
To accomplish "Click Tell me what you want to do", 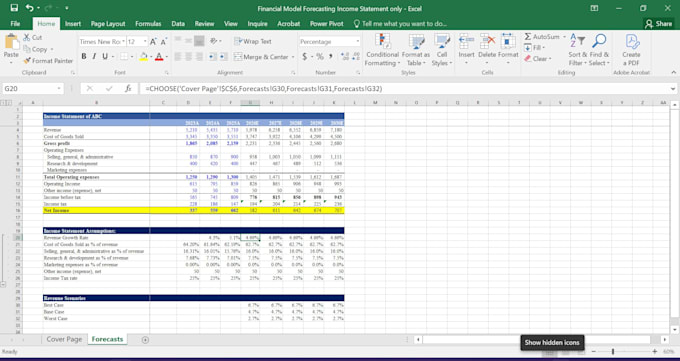I will (400, 24).
